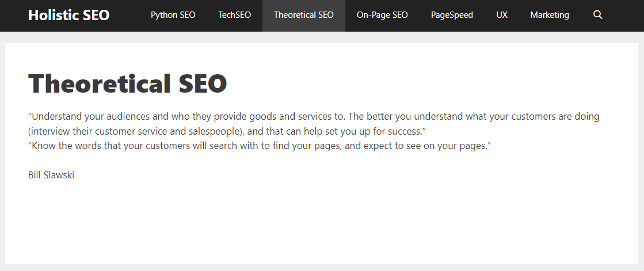Select TechSEO in the navigation bar
The image size is (644, 271).
[234, 15]
